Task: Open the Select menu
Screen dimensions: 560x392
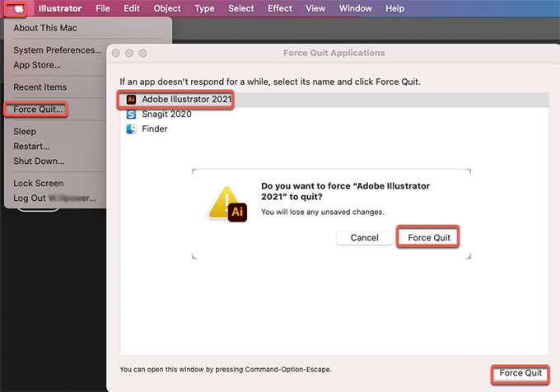Action: [241, 8]
